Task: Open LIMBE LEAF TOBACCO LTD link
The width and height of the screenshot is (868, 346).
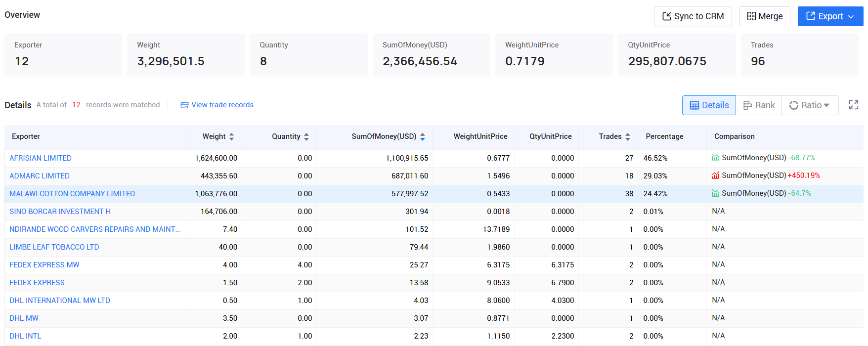Action: [54, 247]
